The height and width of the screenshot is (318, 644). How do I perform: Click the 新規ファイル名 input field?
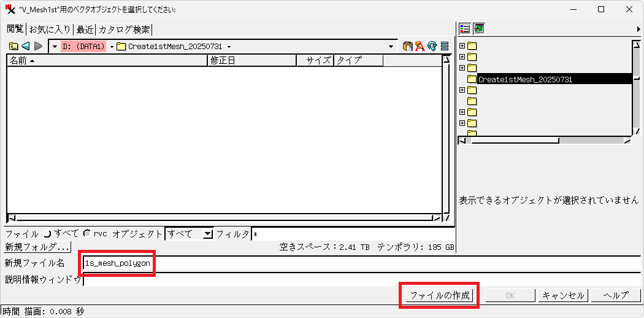coord(362,263)
